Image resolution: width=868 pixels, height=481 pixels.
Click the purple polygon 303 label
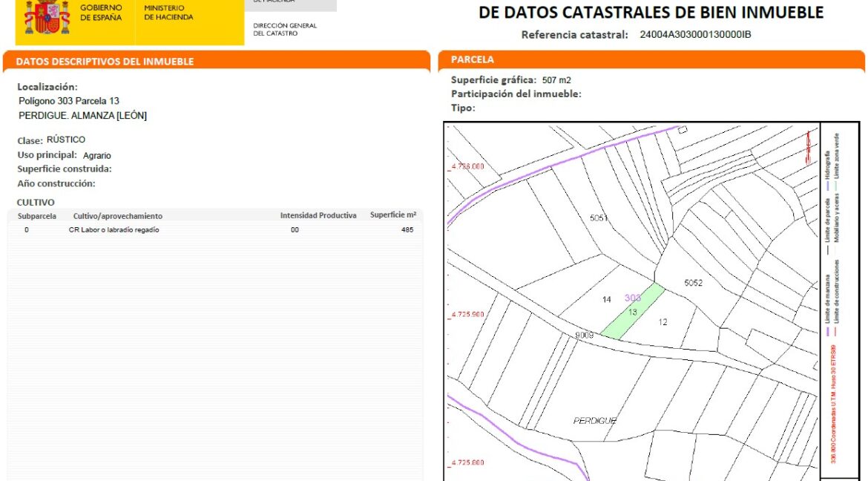click(x=633, y=298)
